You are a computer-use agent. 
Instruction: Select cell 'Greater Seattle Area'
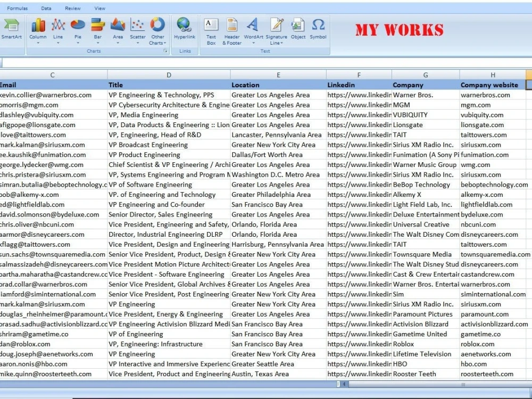[278, 364]
